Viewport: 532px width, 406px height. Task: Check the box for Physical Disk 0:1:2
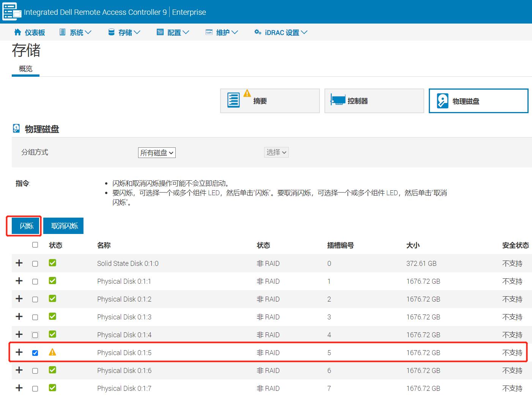(35, 299)
